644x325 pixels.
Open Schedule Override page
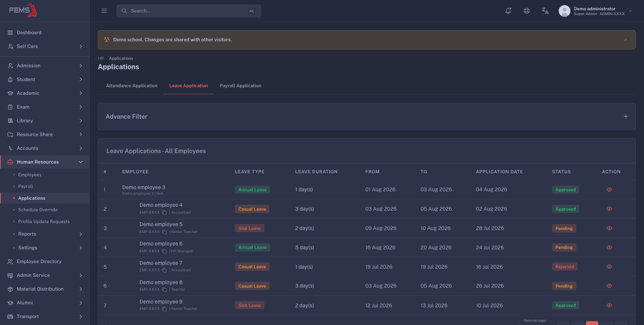click(38, 210)
